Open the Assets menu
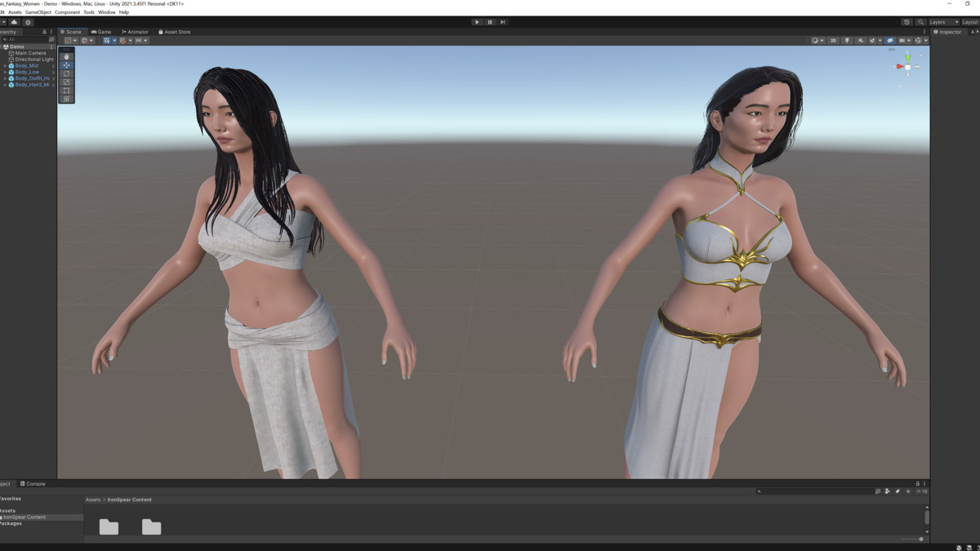980x551 pixels. tap(15, 12)
